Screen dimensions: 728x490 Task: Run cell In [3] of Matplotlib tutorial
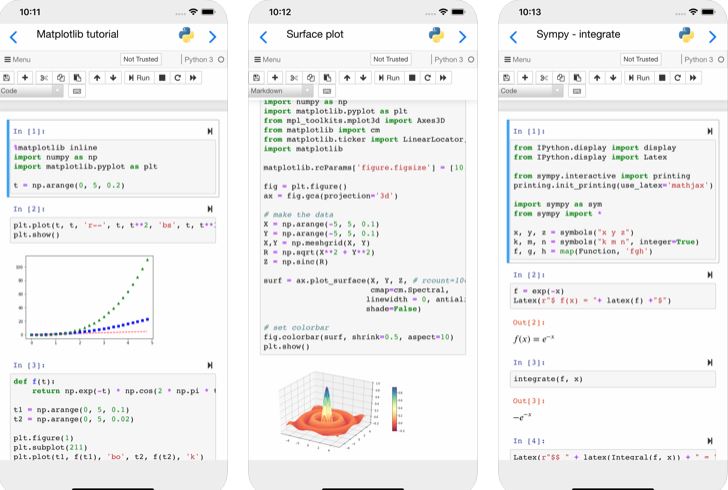point(210,366)
